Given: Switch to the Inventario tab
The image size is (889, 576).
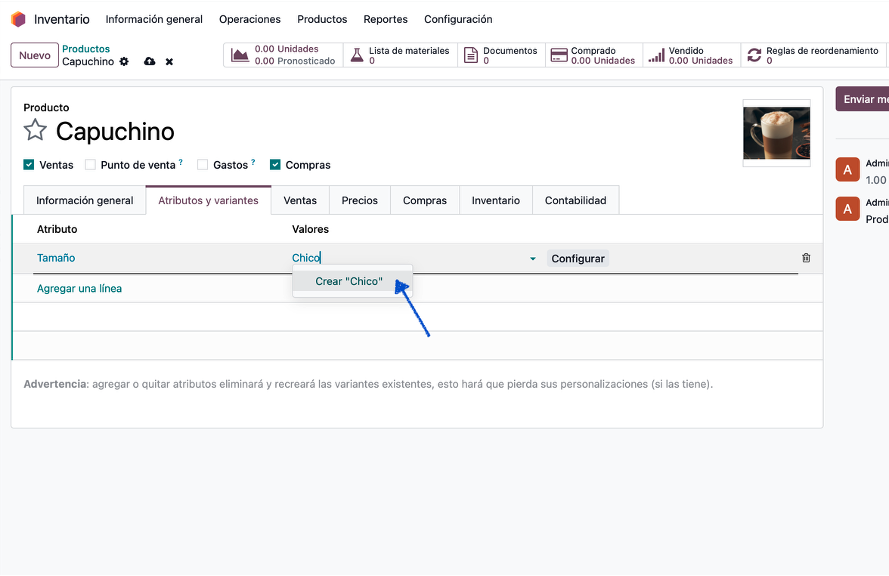Looking at the screenshot, I should [496, 200].
